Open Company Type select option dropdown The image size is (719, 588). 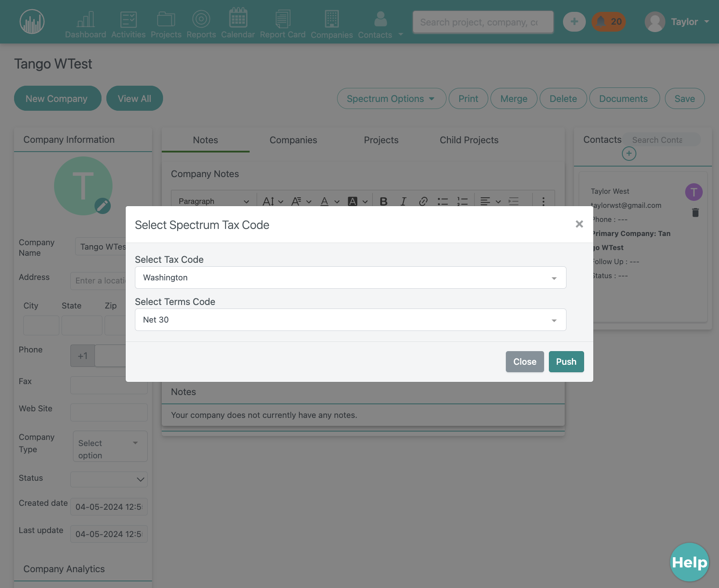110,446
